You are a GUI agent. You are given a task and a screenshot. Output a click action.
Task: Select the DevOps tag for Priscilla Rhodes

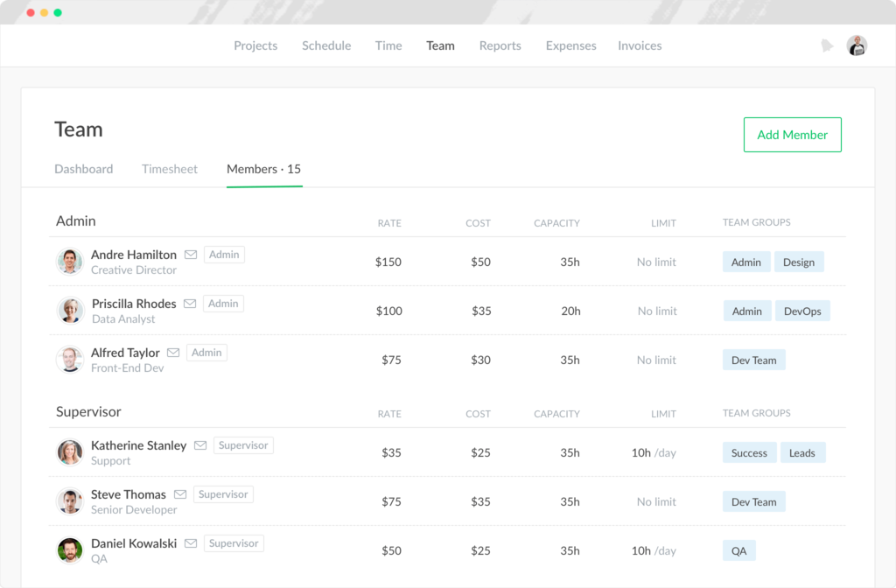(802, 311)
